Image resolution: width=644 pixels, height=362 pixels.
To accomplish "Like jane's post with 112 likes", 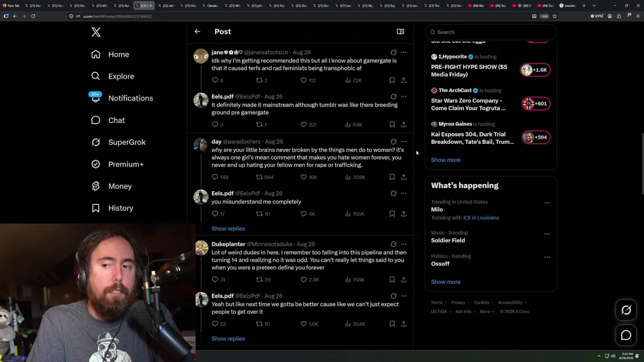I will 307,80.
